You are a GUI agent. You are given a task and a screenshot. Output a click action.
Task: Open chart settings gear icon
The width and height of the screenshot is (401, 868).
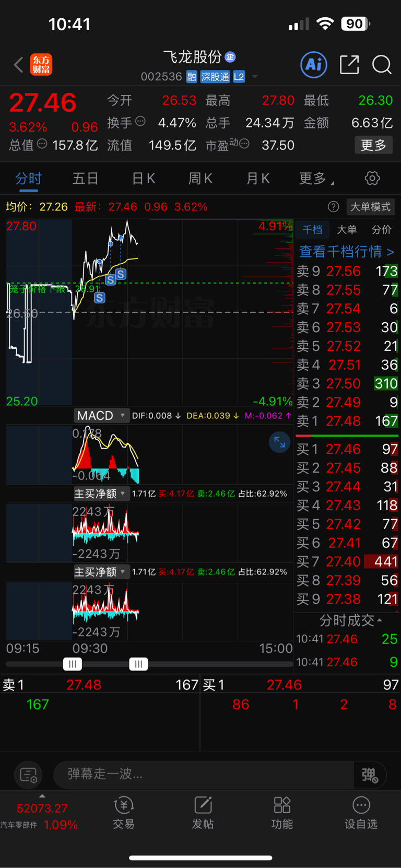pos(372,178)
